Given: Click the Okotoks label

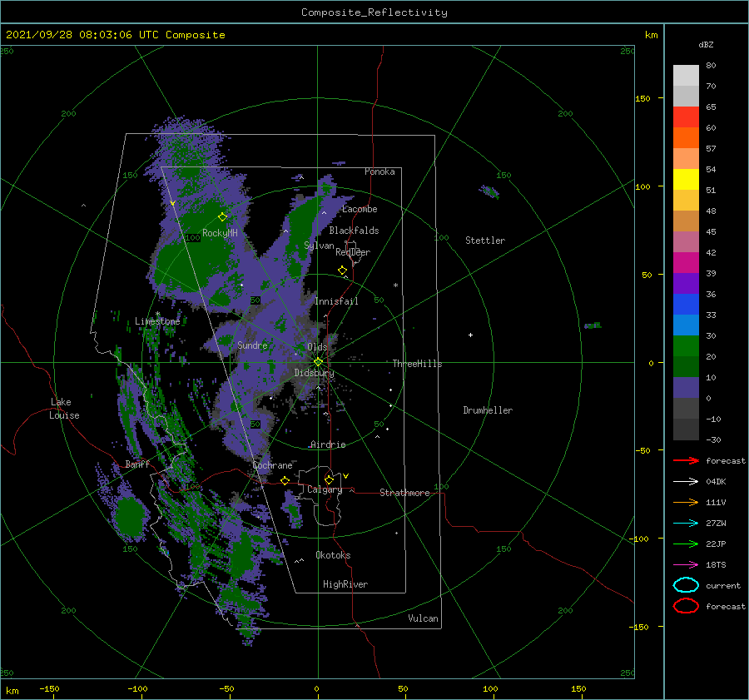Looking at the screenshot, I should [333, 555].
